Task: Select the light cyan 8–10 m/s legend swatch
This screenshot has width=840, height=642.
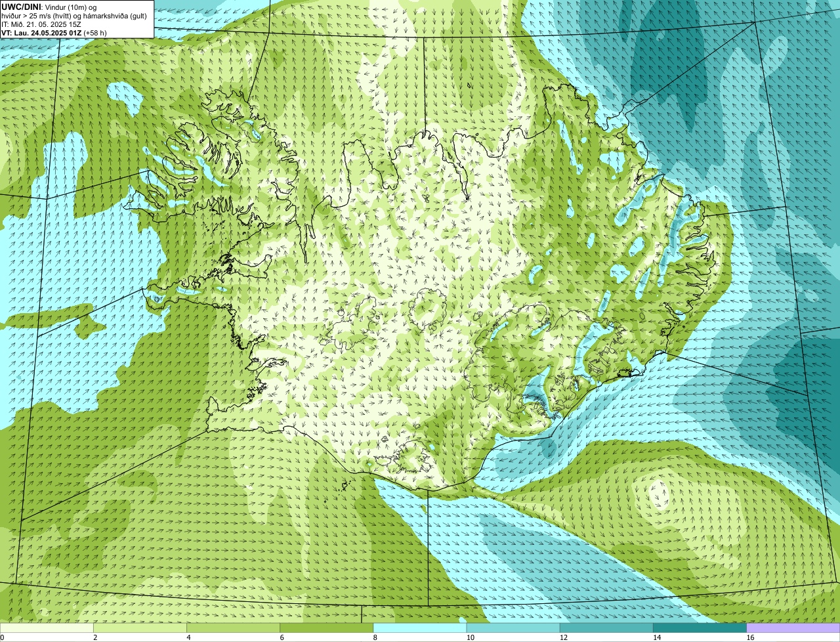Action: click(x=420, y=628)
